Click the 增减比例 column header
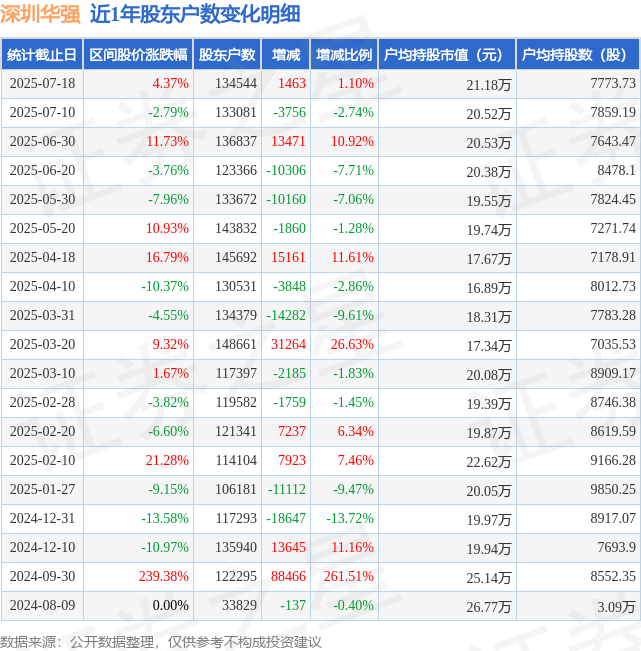The width and height of the screenshot is (641, 651). coord(344,54)
